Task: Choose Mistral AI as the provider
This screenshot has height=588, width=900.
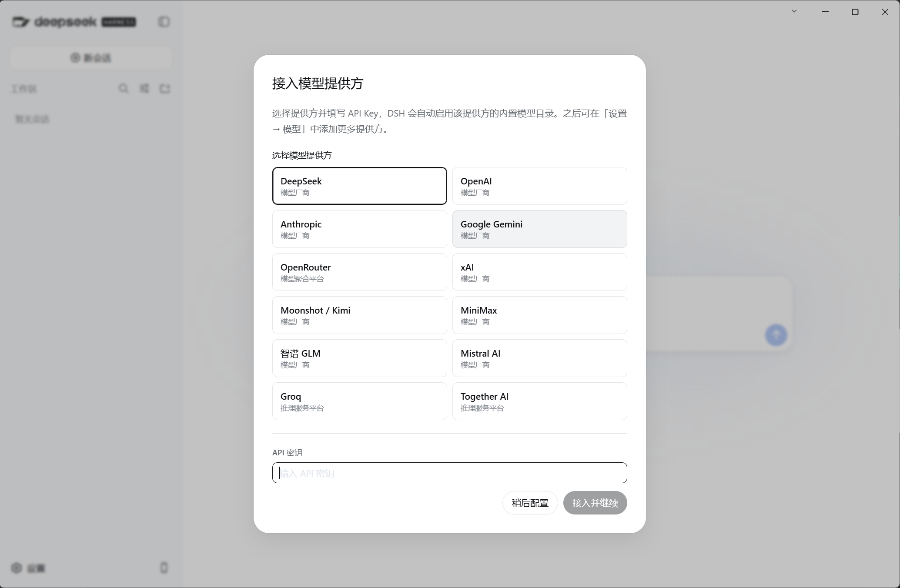Action: [539, 358]
